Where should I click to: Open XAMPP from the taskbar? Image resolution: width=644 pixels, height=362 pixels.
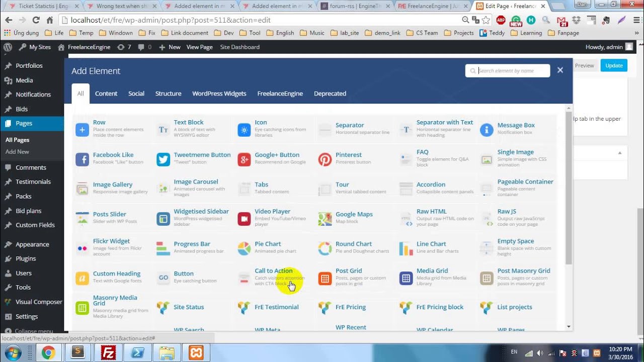tap(196, 352)
